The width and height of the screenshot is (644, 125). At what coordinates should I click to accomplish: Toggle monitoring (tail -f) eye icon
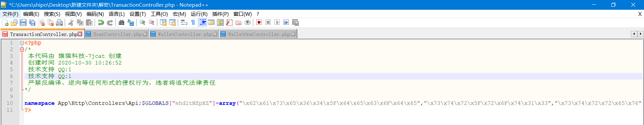[248, 23]
